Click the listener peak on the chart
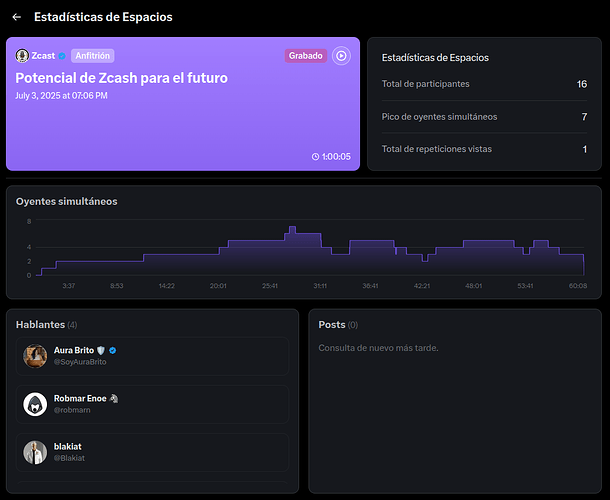Screen dimensions: 610x500 tap(293, 230)
